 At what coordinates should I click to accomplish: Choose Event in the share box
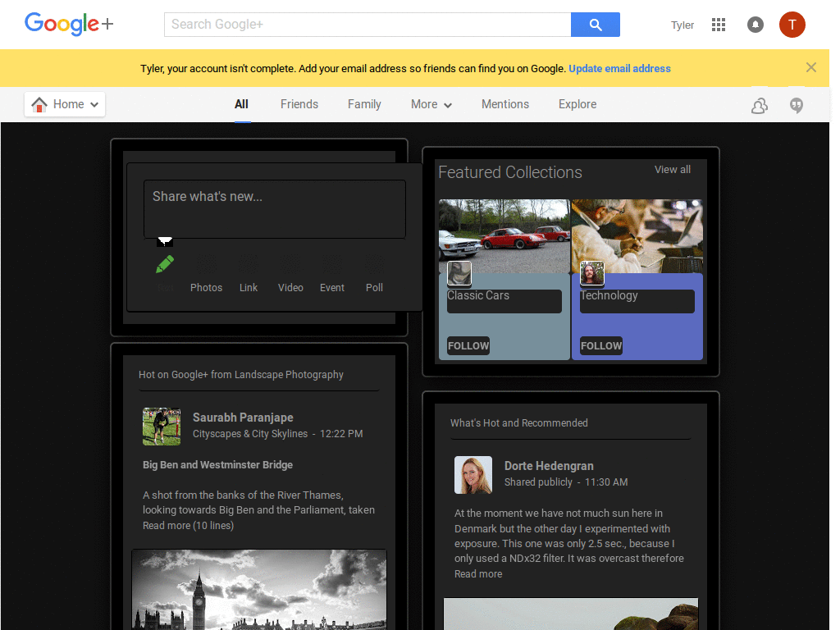tap(332, 288)
